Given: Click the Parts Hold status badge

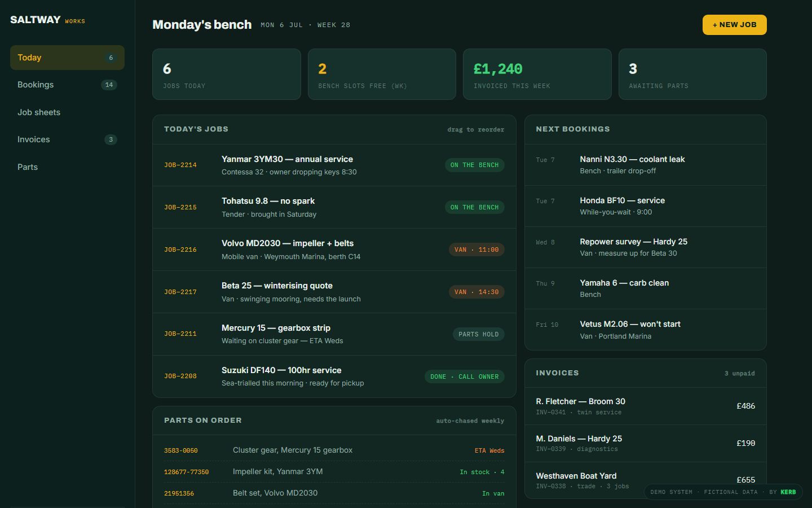Looking at the screenshot, I should tap(478, 334).
